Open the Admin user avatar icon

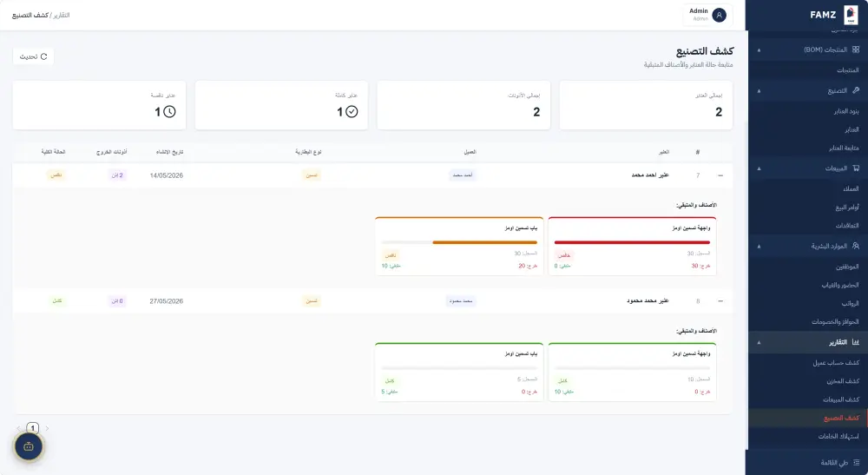719,15
